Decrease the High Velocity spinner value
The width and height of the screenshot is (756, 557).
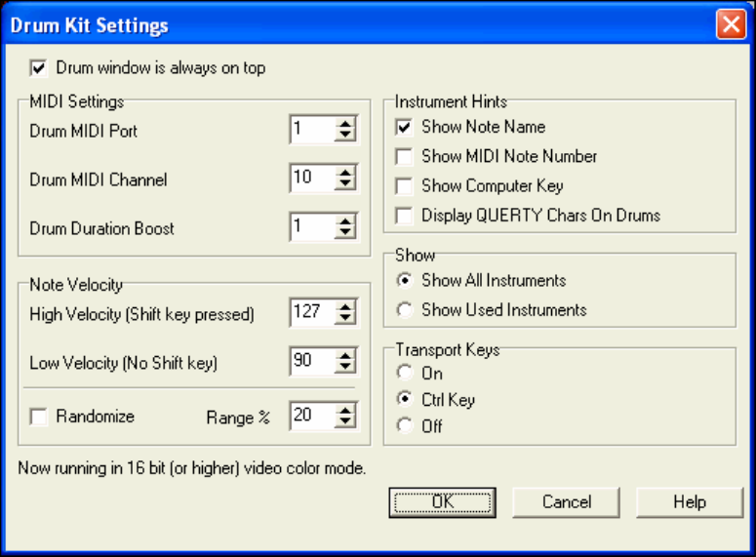coord(344,319)
